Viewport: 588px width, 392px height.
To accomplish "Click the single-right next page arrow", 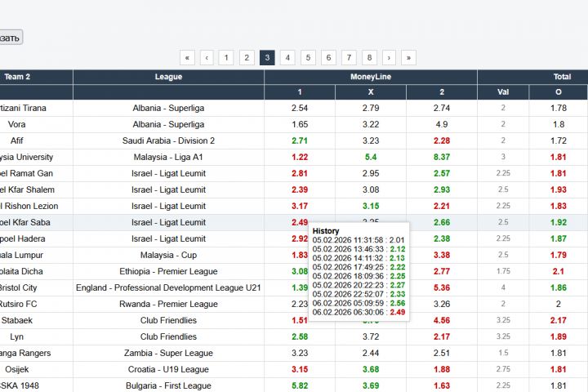I will 389,57.
